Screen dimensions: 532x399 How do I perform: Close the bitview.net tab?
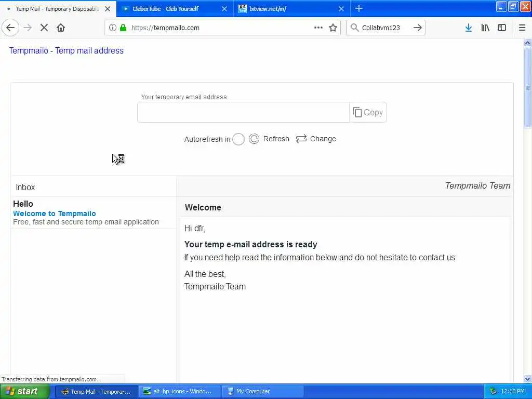341,9
